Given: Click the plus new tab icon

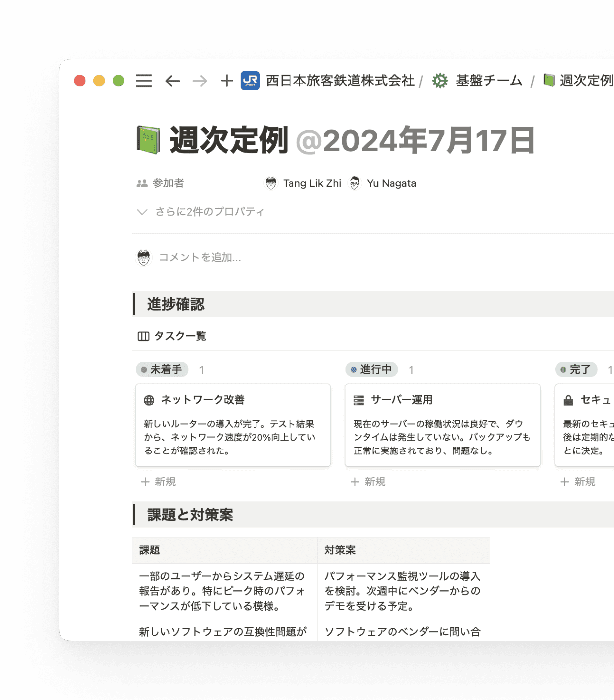Looking at the screenshot, I should 226,81.
